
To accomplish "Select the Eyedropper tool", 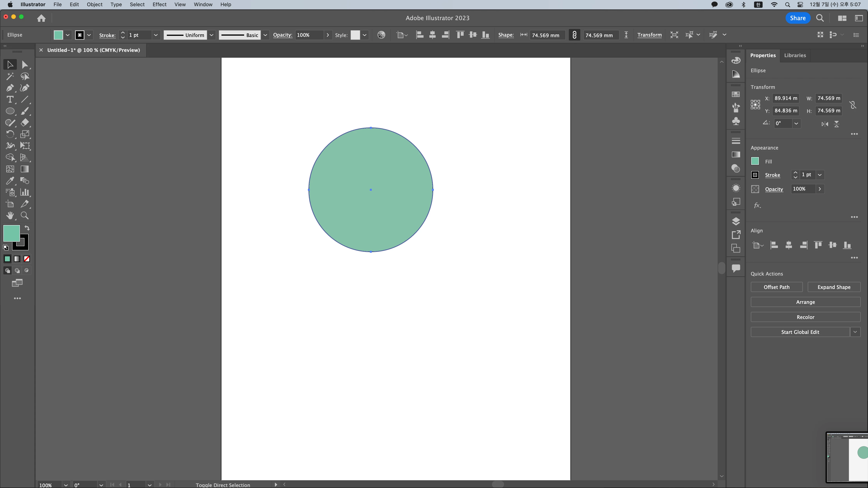I will (x=10, y=181).
